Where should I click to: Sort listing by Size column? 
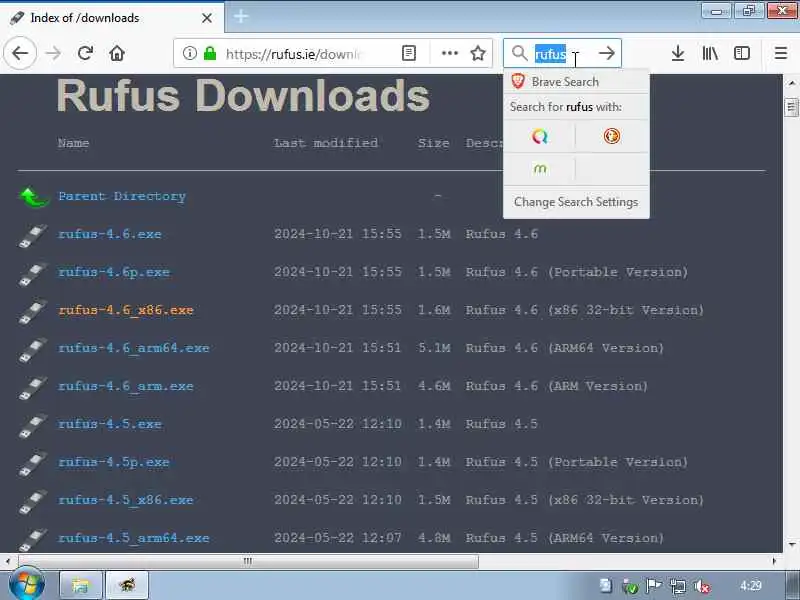coord(433,143)
